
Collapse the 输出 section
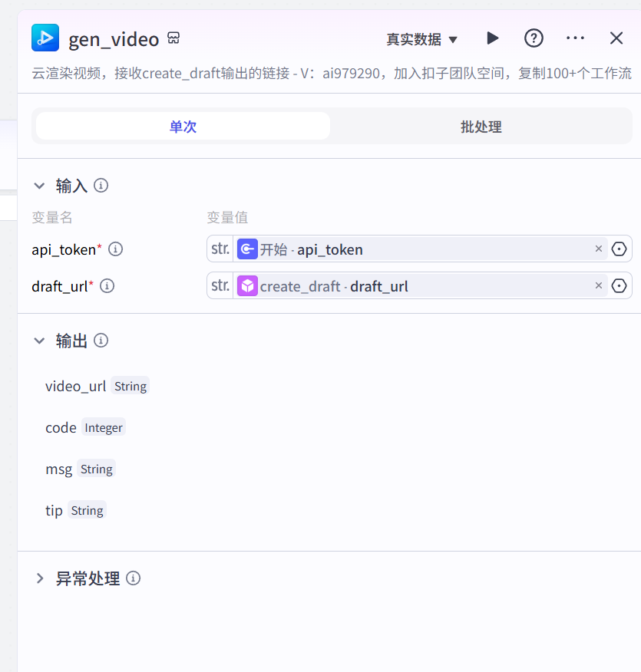39,340
